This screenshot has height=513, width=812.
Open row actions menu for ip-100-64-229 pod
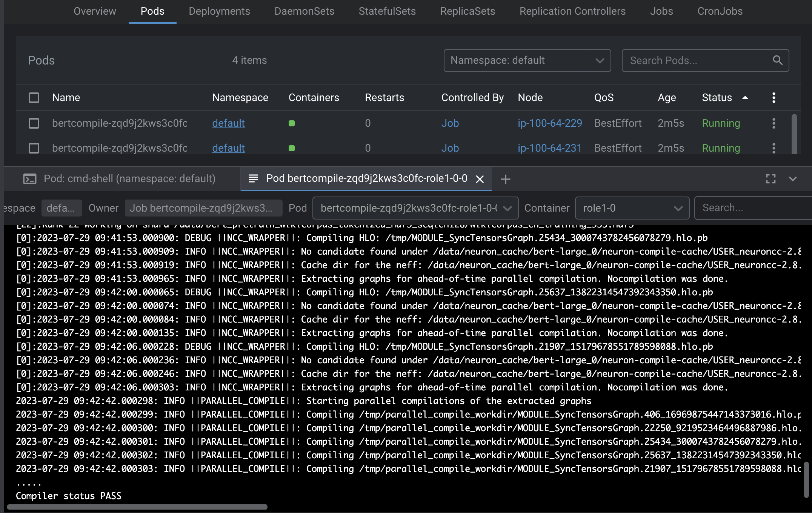[x=774, y=123]
